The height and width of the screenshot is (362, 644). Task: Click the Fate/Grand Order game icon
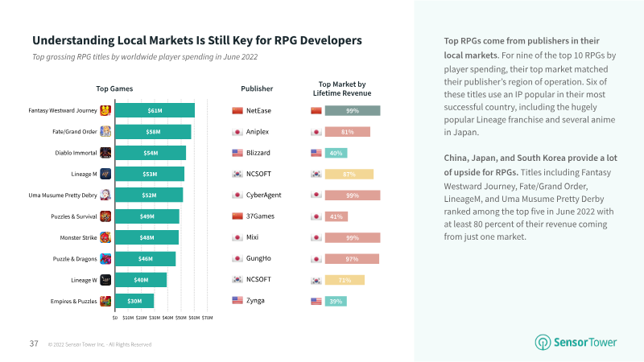105,132
